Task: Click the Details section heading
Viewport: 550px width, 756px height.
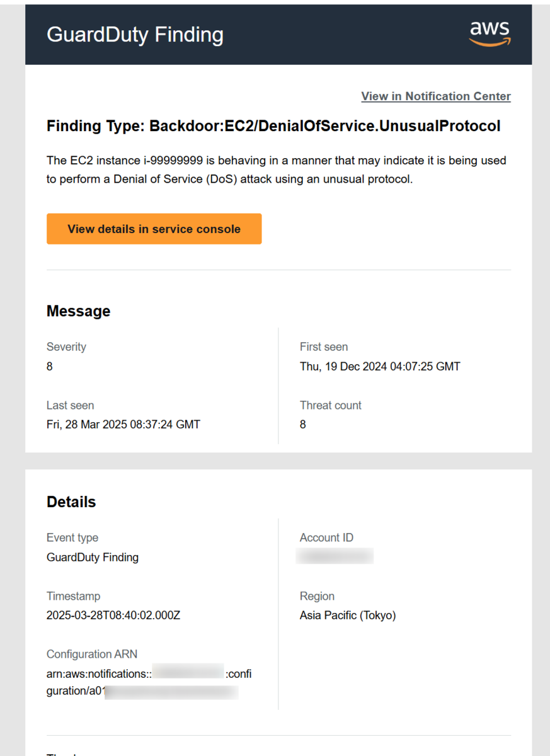Action: [x=71, y=502]
